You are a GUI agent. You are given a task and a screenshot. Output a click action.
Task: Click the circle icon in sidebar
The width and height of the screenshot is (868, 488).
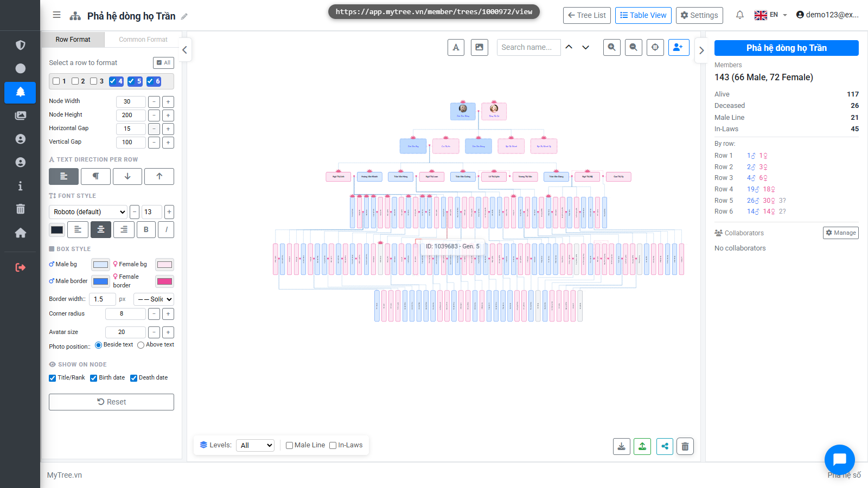click(21, 68)
